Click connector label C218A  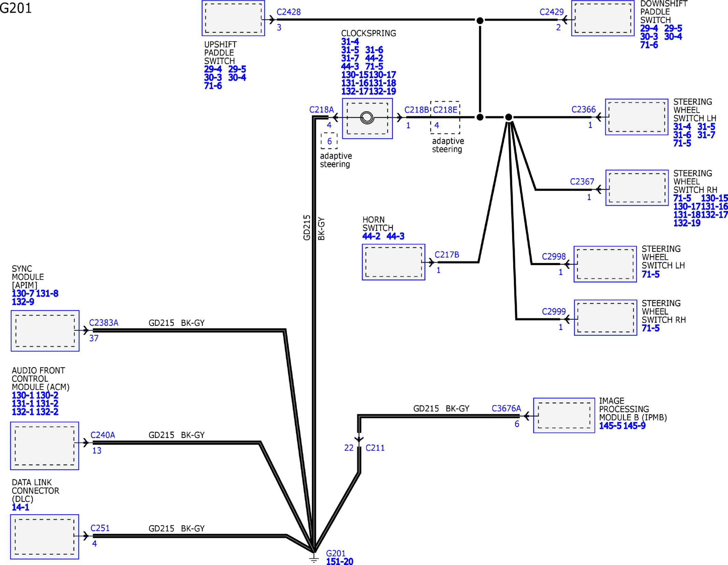tap(321, 110)
